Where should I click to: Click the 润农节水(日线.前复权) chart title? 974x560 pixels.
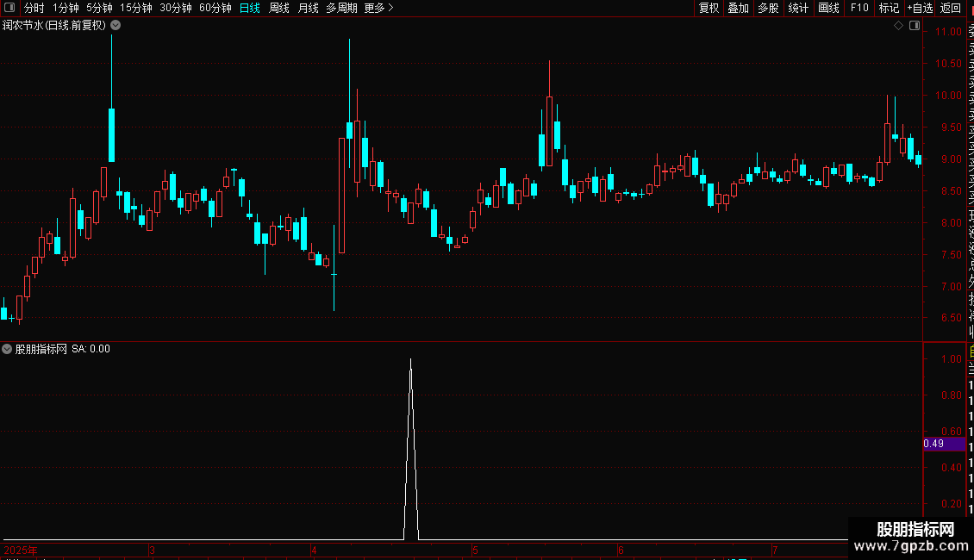pos(54,26)
